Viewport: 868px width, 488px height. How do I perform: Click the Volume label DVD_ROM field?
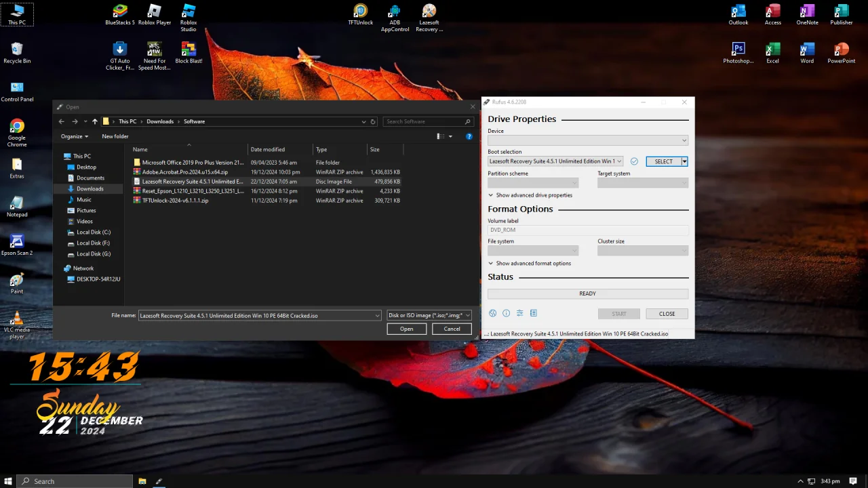coord(588,230)
